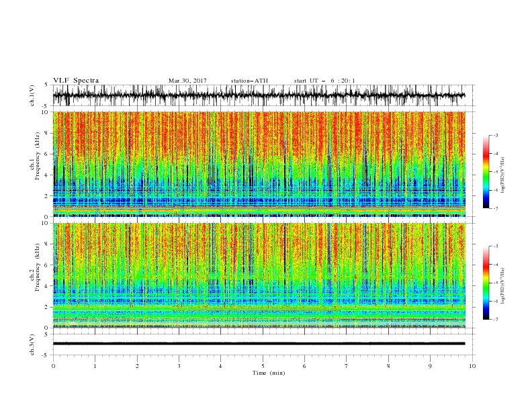Click the ch.3(V) axis label
The height and width of the screenshot is (411, 532).
(x=32, y=345)
